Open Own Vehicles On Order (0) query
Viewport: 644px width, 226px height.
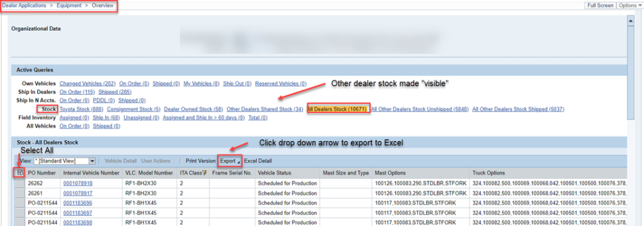coord(134,83)
